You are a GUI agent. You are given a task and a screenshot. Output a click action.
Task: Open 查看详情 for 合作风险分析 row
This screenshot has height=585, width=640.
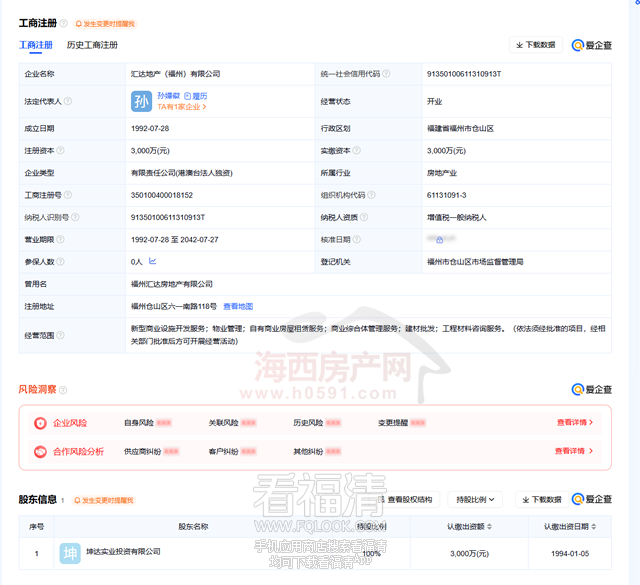click(574, 451)
